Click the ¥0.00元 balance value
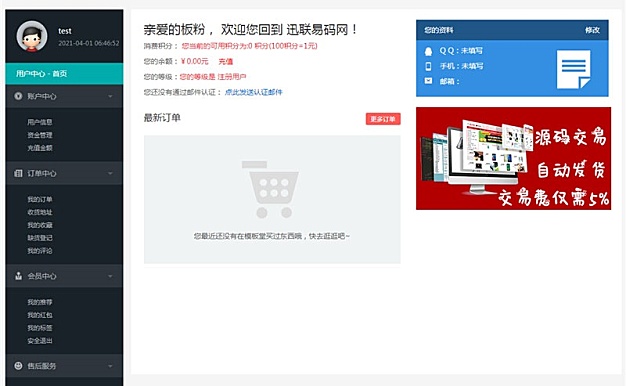626x386 pixels. [x=194, y=61]
